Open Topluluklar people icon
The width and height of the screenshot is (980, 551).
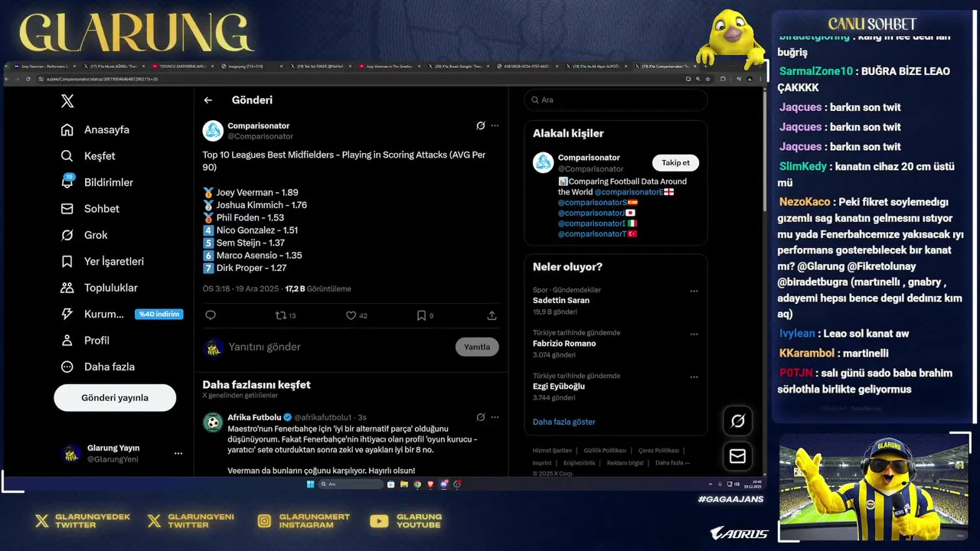[x=67, y=288]
